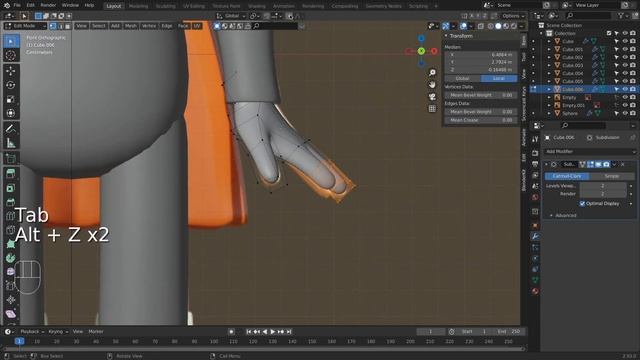This screenshot has height=360, width=640.
Task: Switch shading to solid mode
Action: (498, 26)
